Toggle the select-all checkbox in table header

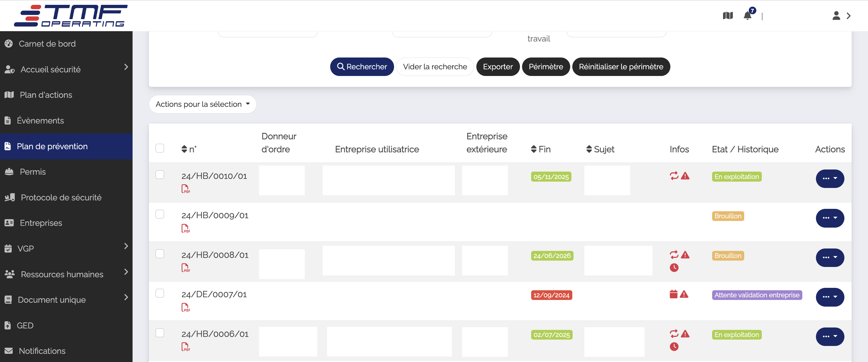point(160,148)
